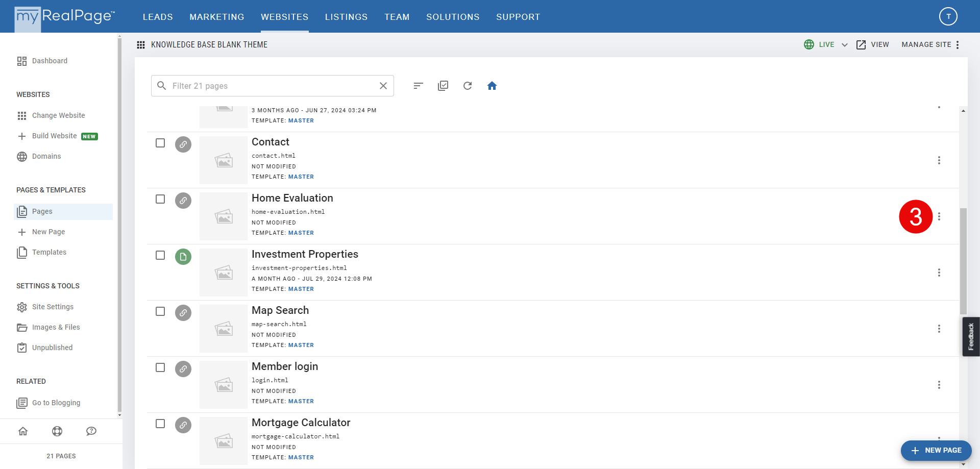
Task: Open the Home Evaluation row options menu
Action: pyautogui.click(x=939, y=216)
